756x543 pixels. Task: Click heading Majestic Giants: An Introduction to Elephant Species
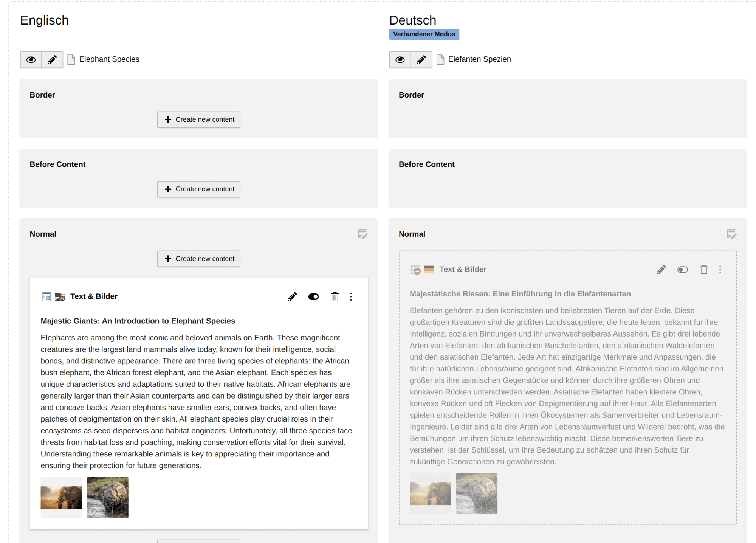(x=138, y=321)
